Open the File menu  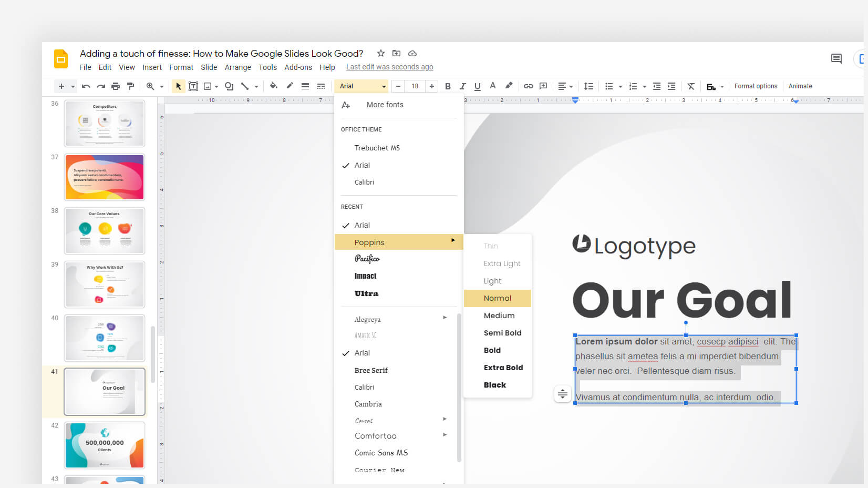tap(85, 67)
